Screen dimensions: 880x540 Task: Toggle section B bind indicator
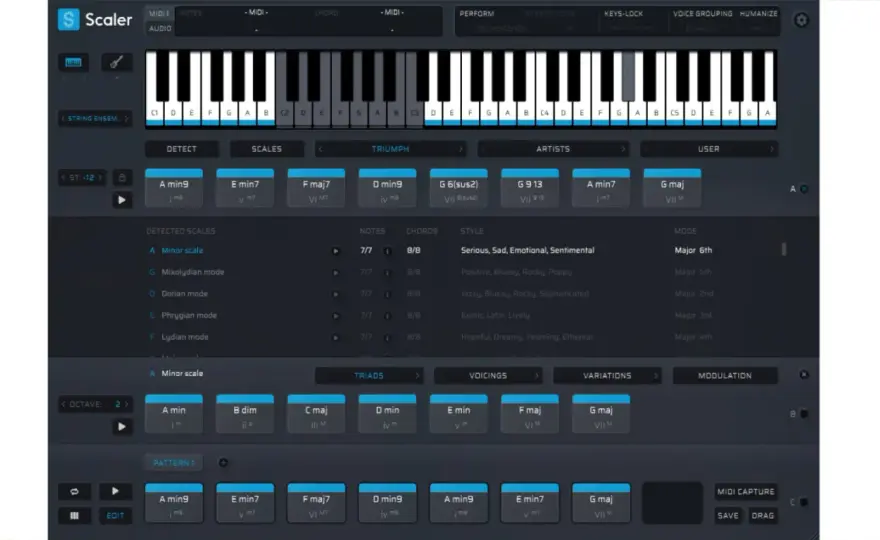pyautogui.click(x=804, y=414)
